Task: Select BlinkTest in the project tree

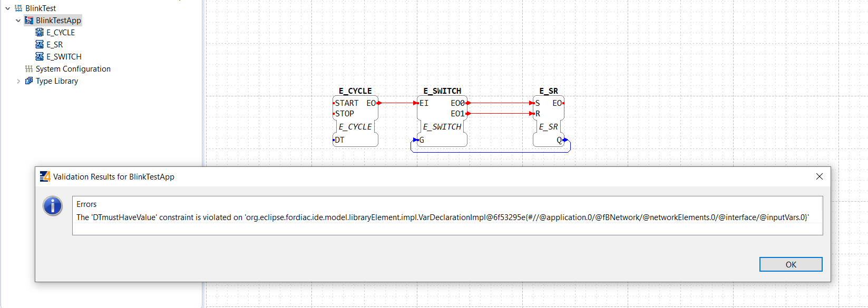Action: tap(41, 8)
